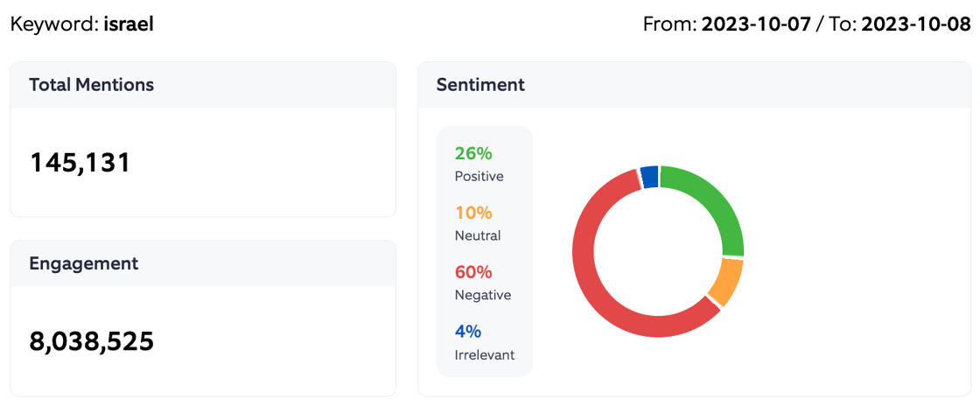
Task: Select the Neutral legend label
Action: pos(478,235)
